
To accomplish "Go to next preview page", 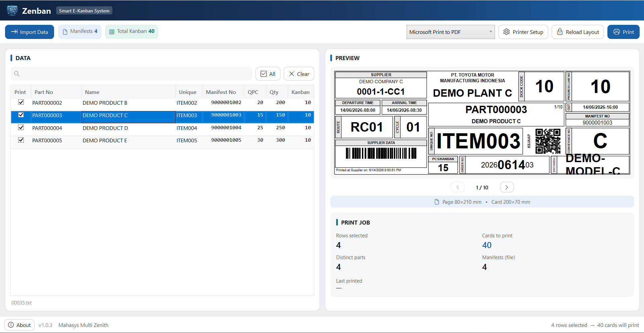I will click(x=507, y=187).
